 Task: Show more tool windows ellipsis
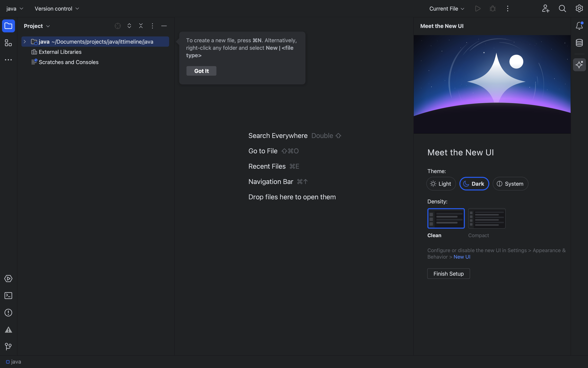(8, 60)
